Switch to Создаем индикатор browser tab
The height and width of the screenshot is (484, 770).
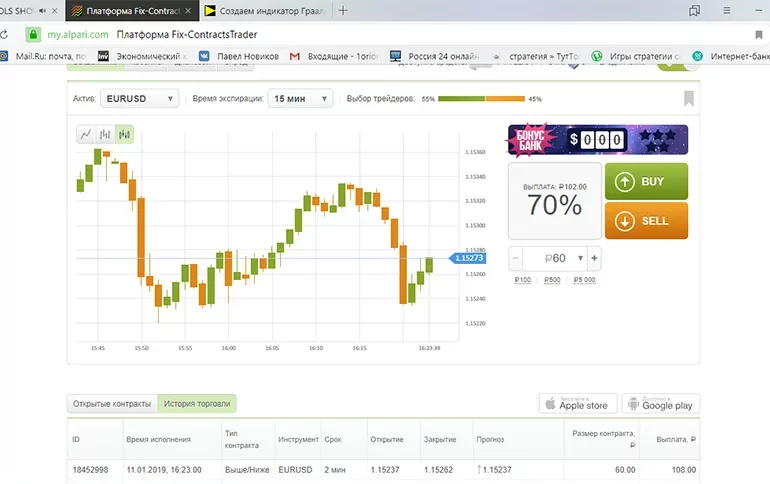click(266, 11)
